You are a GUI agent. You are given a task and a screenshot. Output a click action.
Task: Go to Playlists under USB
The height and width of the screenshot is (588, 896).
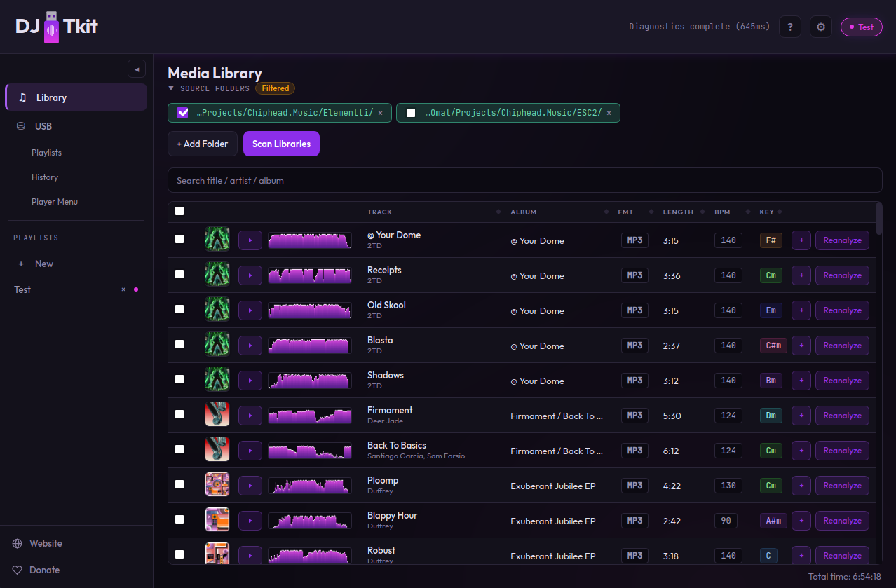(46, 153)
